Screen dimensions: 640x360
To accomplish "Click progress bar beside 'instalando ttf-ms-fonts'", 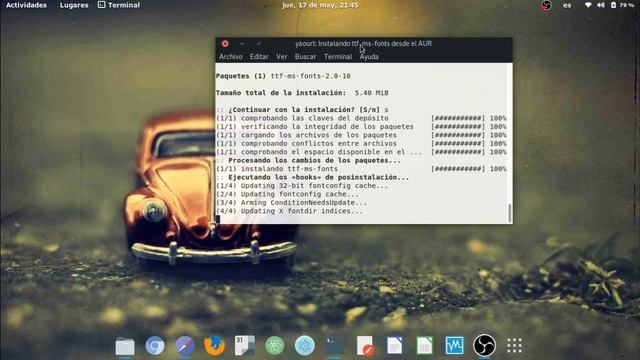I will [458, 169].
